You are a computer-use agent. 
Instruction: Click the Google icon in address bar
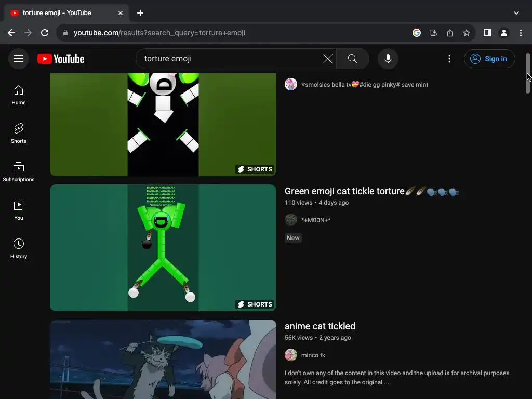(417, 33)
